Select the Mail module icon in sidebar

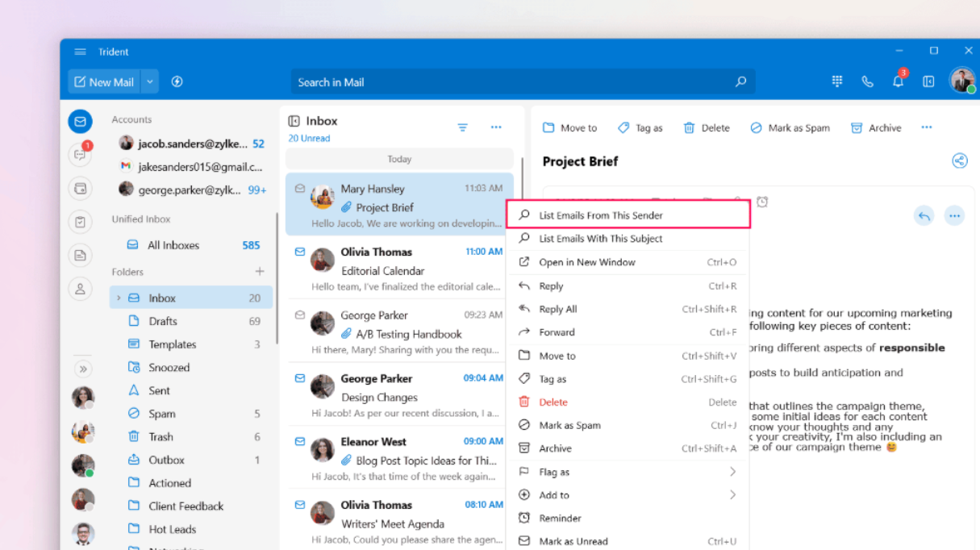[x=80, y=122]
